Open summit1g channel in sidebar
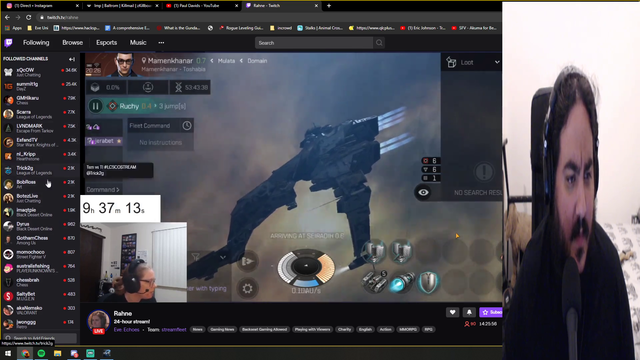The width and height of the screenshot is (640, 360). [x=40, y=86]
